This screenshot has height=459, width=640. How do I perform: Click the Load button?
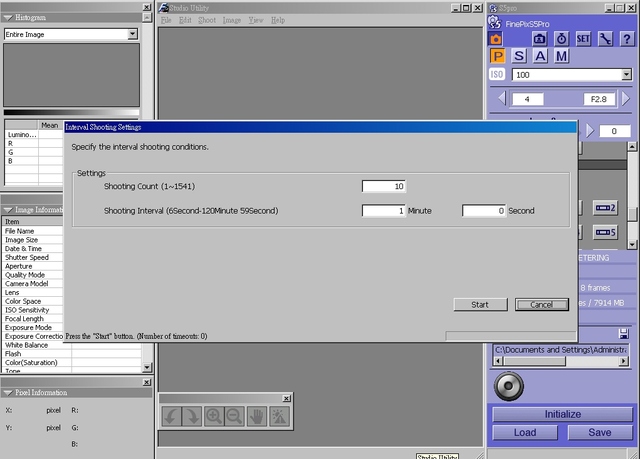(525, 432)
